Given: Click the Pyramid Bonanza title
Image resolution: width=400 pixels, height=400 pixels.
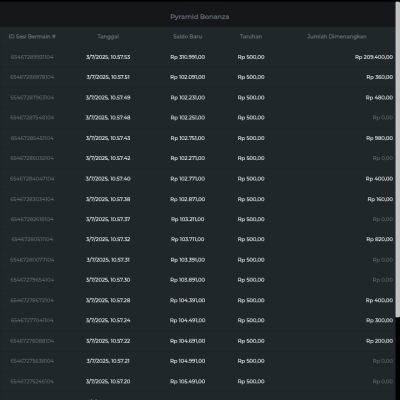Looking at the screenshot, I should [200, 17].
